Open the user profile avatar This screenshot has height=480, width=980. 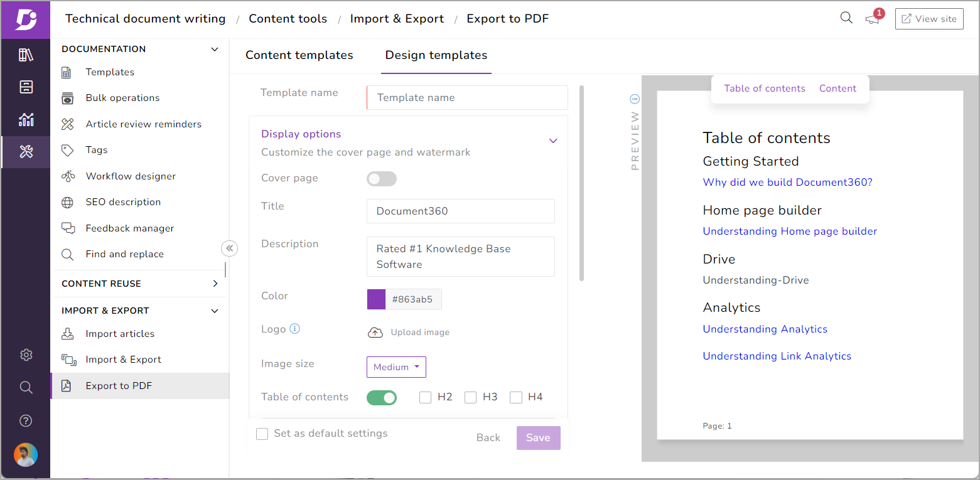pos(26,455)
